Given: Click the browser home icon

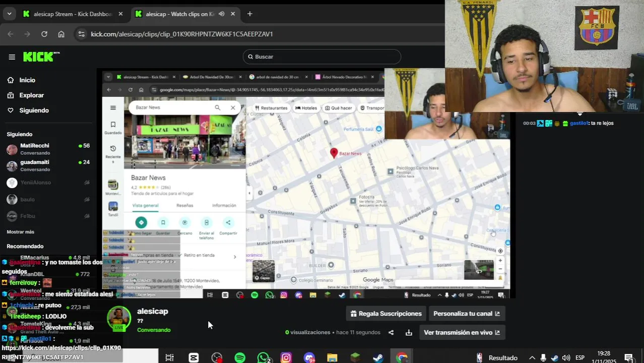Looking at the screenshot, I should 61,34.
